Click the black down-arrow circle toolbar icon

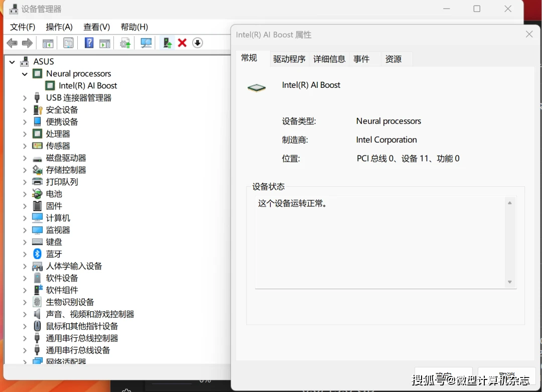(x=198, y=43)
